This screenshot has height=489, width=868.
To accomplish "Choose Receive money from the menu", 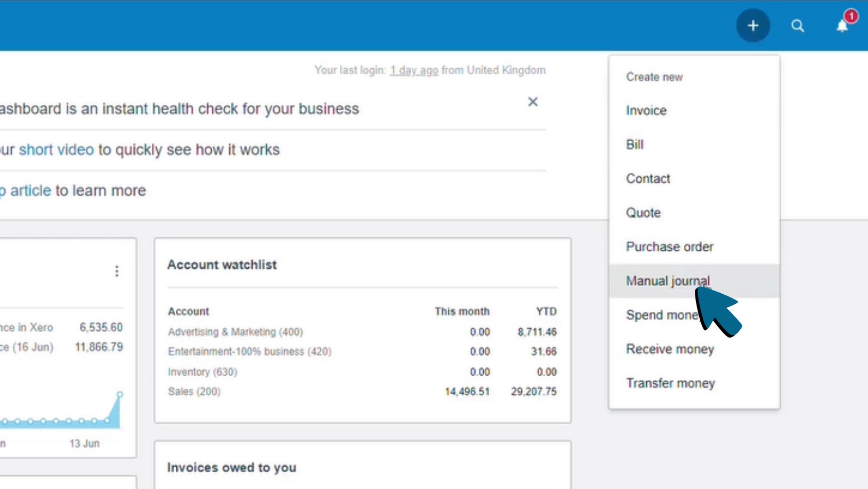I will (670, 349).
